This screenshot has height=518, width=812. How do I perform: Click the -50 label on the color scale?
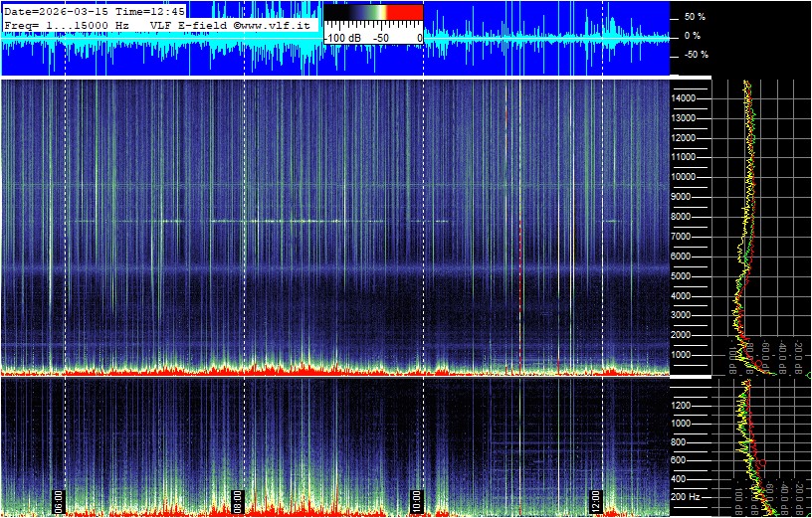tap(379, 37)
